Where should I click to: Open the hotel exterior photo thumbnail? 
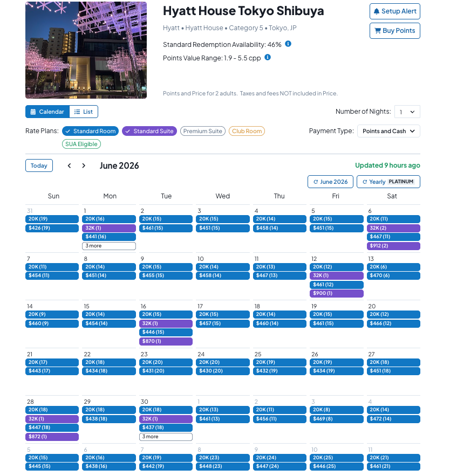(x=86, y=50)
